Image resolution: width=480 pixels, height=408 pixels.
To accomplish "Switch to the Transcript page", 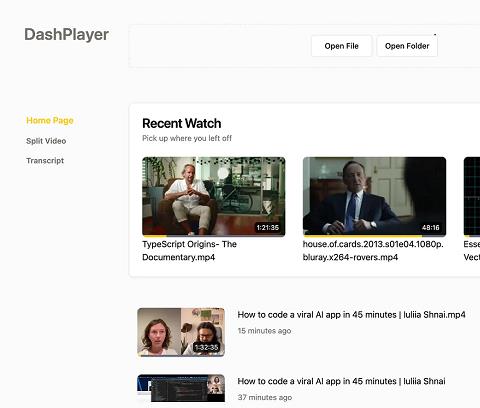I will click(x=45, y=161).
